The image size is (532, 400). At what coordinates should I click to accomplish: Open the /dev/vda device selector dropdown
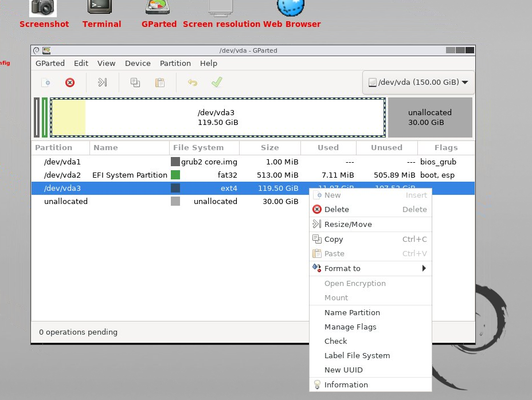pyautogui.click(x=418, y=82)
